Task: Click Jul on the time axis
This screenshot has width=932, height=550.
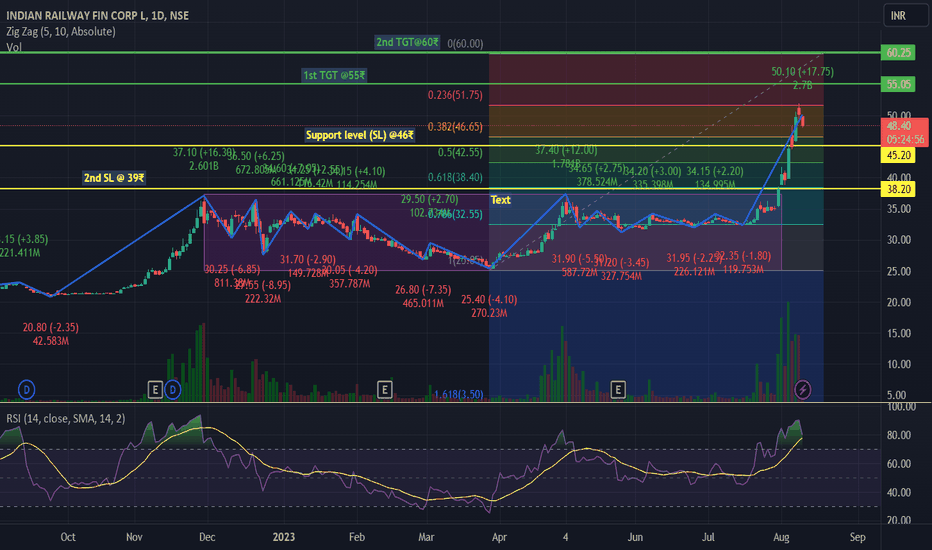Action: [x=709, y=537]
